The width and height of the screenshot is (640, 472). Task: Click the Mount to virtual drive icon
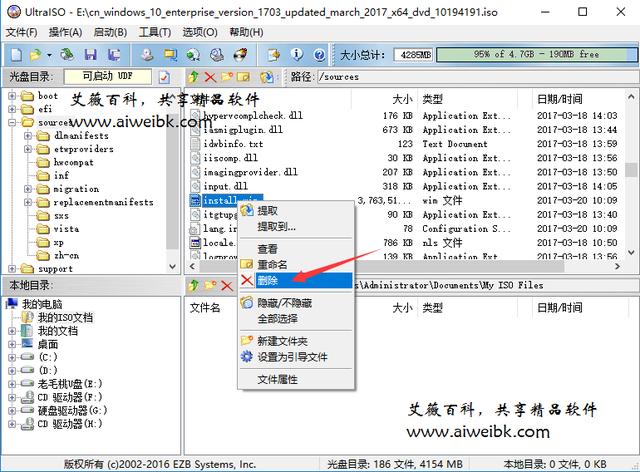click(x=217, y=54)
